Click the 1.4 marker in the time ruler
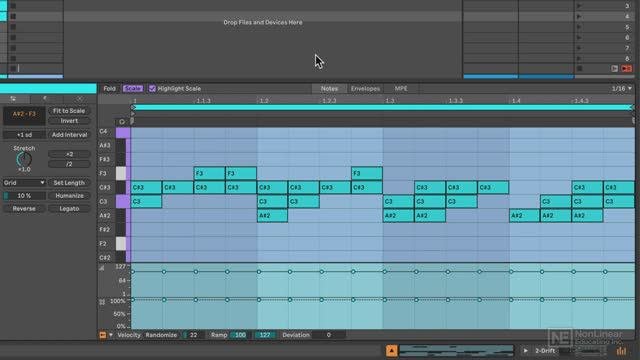 516,101
